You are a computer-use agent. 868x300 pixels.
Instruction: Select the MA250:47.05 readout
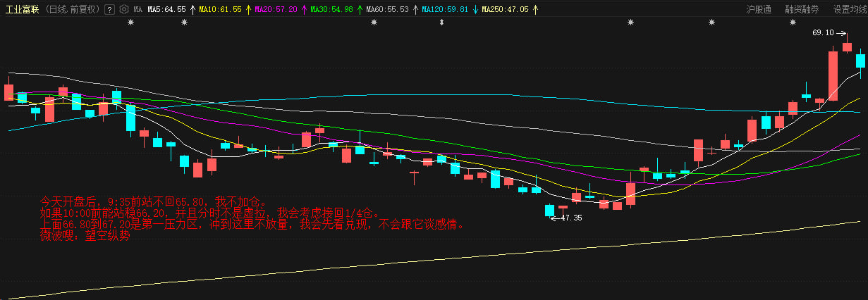tap(505, 10)
